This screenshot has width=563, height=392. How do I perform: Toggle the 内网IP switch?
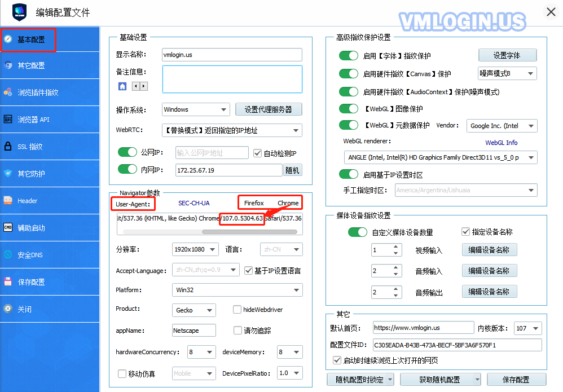pyautogui.click(x=127, y=169)
